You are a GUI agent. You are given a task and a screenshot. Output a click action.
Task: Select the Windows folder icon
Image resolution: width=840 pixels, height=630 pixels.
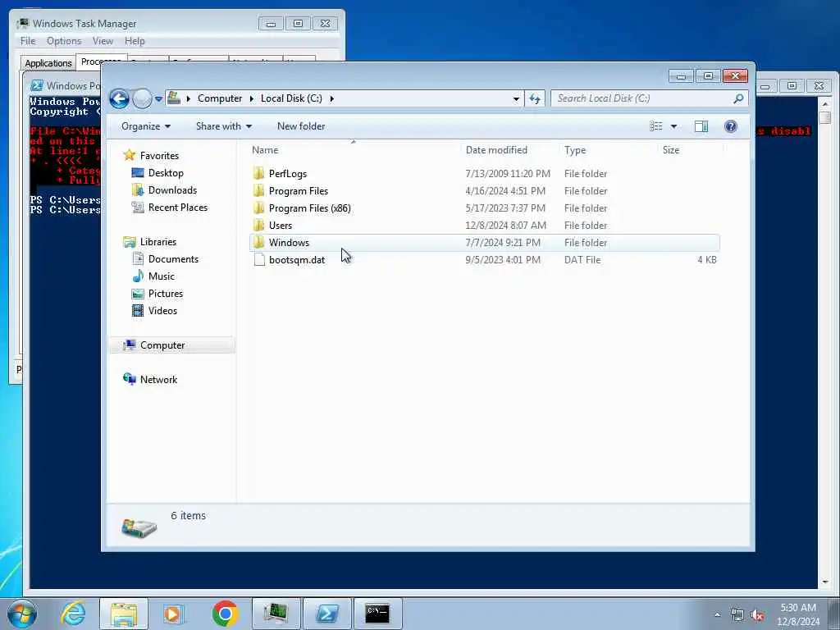click(259, 243)
